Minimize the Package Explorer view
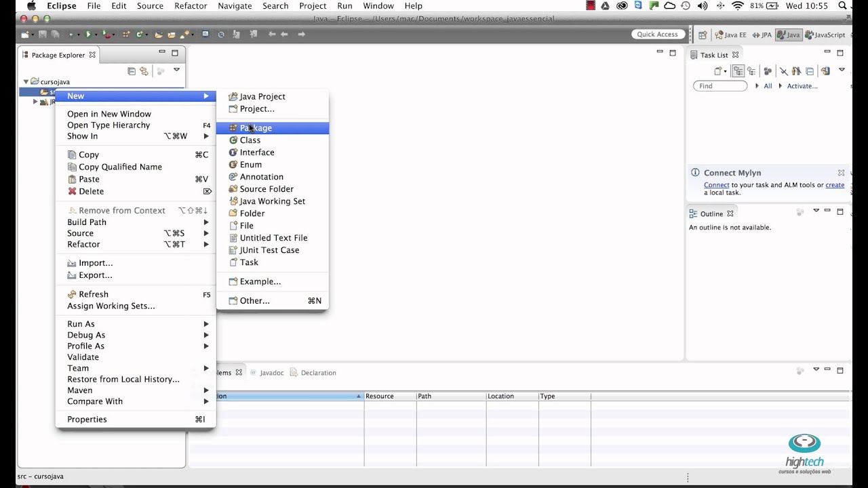This screenshot has height=488, width=868. pos(162,52)
